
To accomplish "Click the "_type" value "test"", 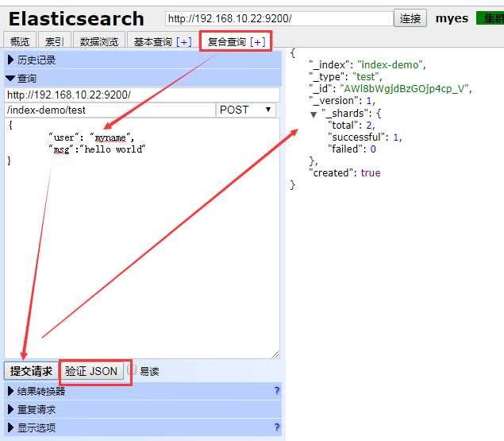I will point(366,76).
